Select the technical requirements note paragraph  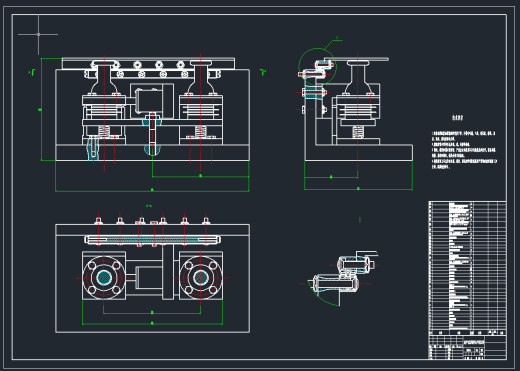[464, 150]
